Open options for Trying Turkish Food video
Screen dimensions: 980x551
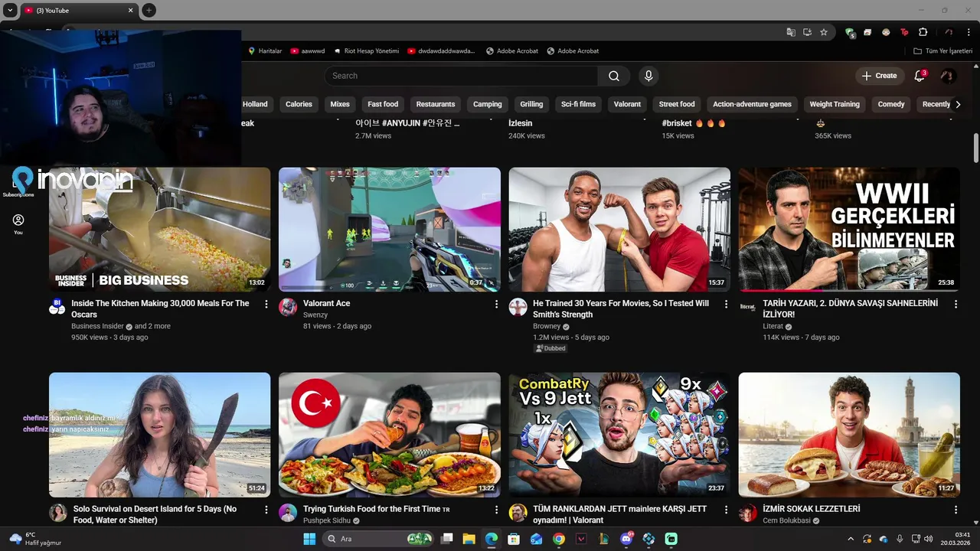(x=496, y=510)
